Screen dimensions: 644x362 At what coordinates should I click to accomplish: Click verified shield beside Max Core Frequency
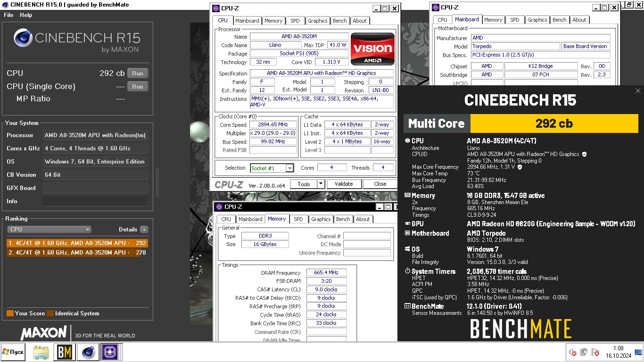520,167
